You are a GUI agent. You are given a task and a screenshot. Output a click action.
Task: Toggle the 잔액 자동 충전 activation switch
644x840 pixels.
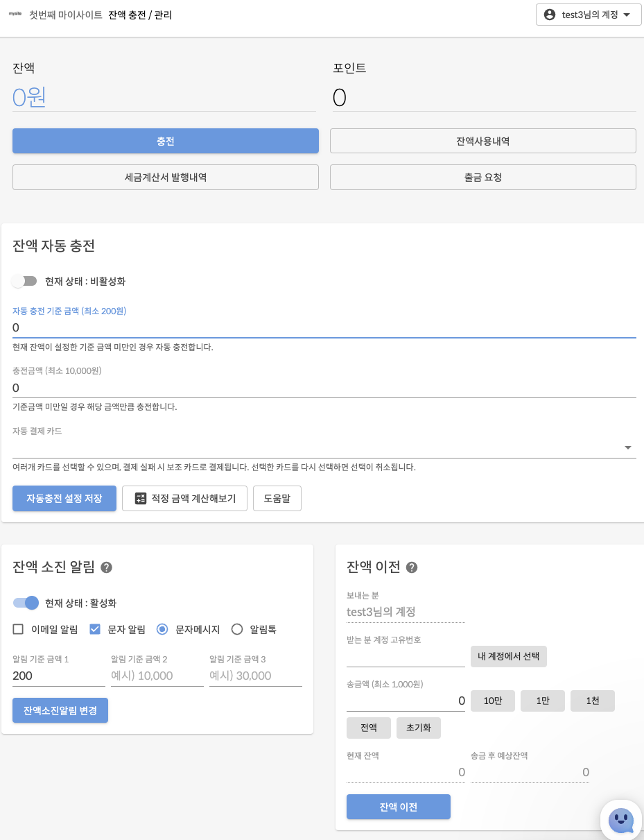coord(24,281)
